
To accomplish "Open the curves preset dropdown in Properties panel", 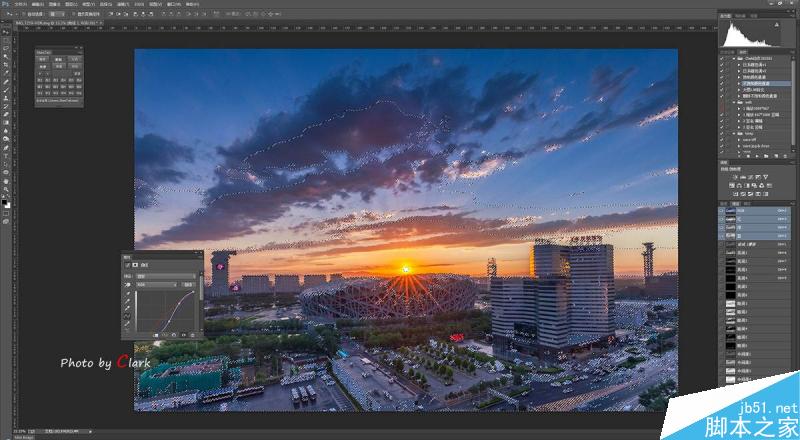I will click(x=165, y=276).
